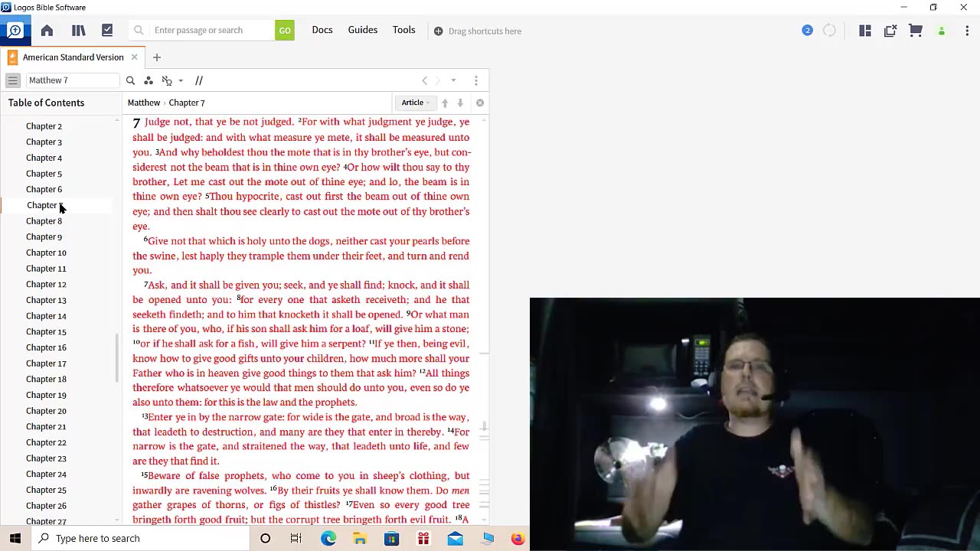980x551 pixels.
Task: Click the sync refresh icon
Action: point(829,31)
